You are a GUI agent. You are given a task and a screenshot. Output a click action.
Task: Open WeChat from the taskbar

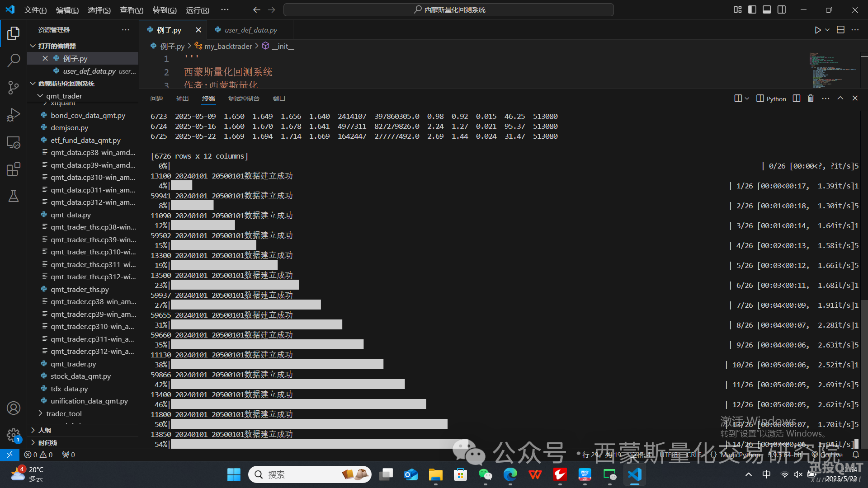tap(485, 474)
